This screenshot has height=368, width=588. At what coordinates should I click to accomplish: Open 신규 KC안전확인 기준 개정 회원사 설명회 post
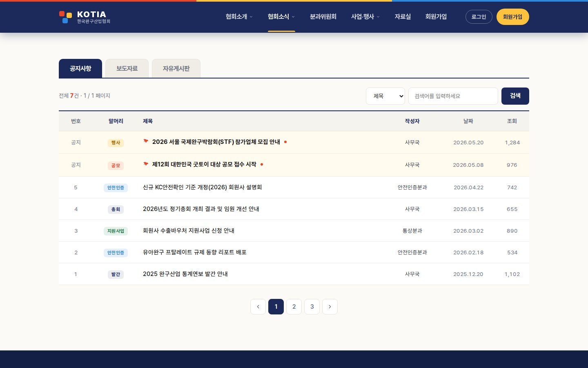203,187
